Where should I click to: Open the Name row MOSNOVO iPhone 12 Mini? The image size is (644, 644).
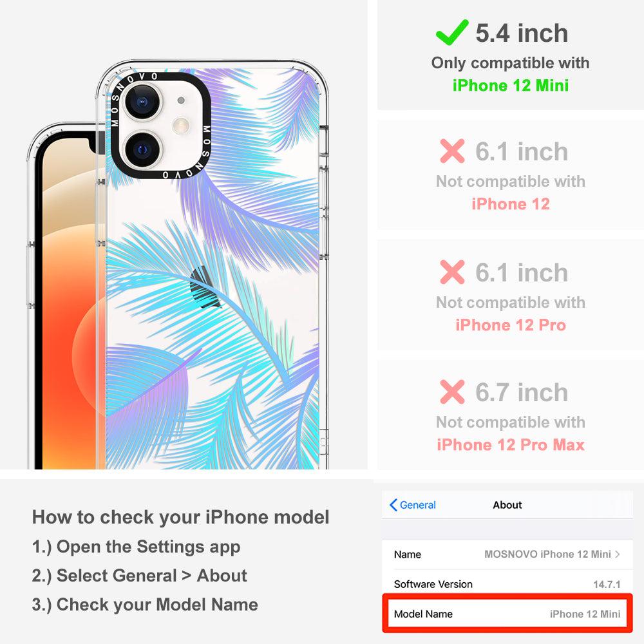(507, 554)
